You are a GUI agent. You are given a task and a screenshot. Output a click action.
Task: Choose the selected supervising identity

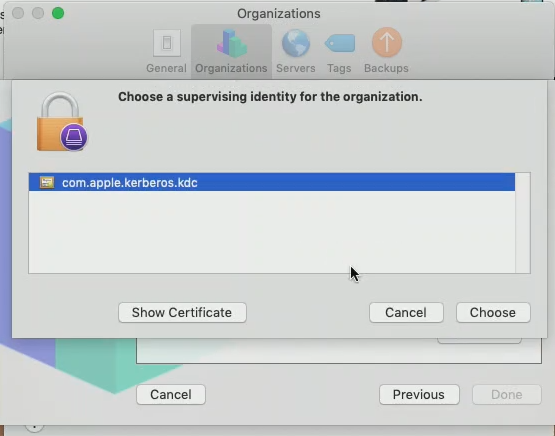pyautogui.click(x=493, y=312)
